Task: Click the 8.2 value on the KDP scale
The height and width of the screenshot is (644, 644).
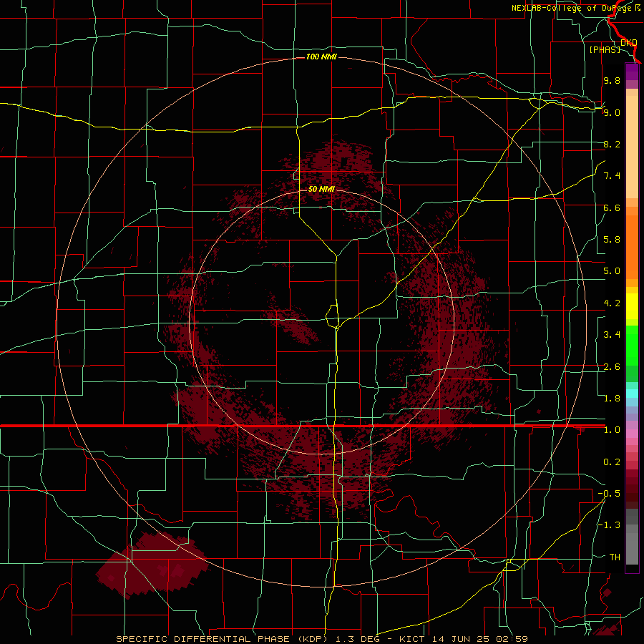Action: tap(612, 144)
